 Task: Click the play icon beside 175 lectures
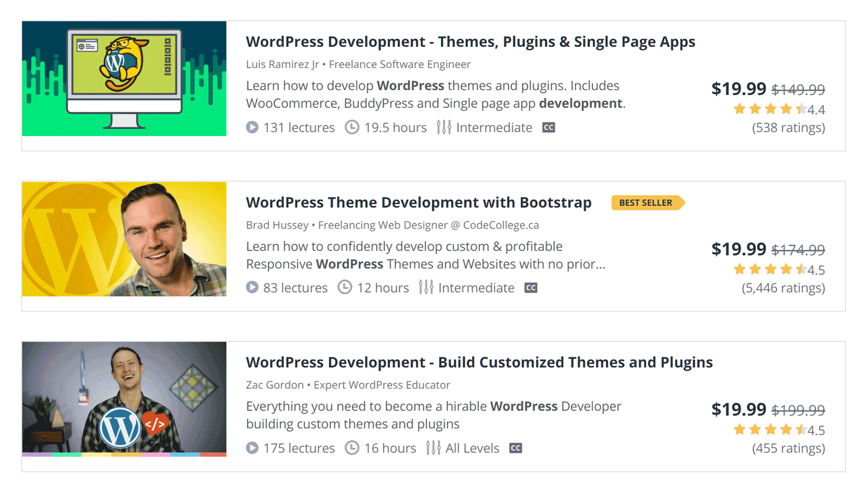(252, 448)
